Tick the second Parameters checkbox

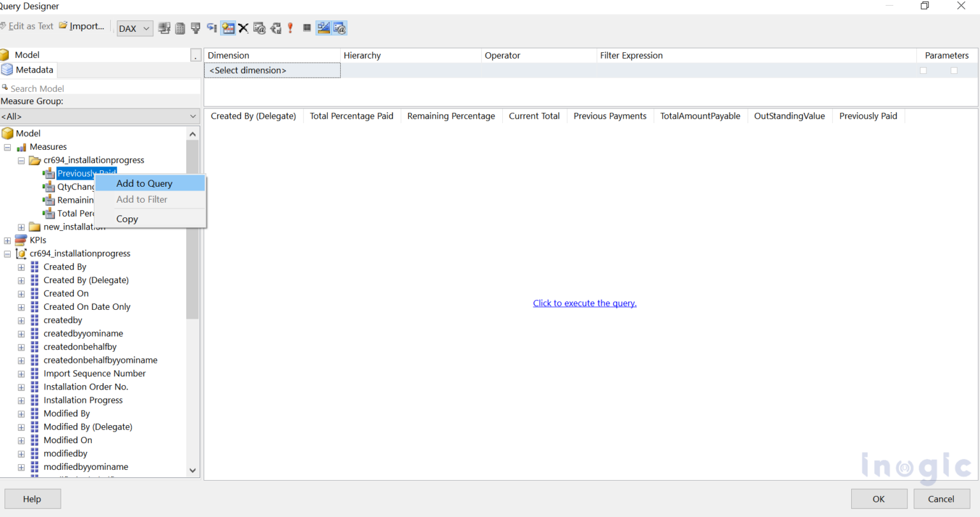[954, 71]
